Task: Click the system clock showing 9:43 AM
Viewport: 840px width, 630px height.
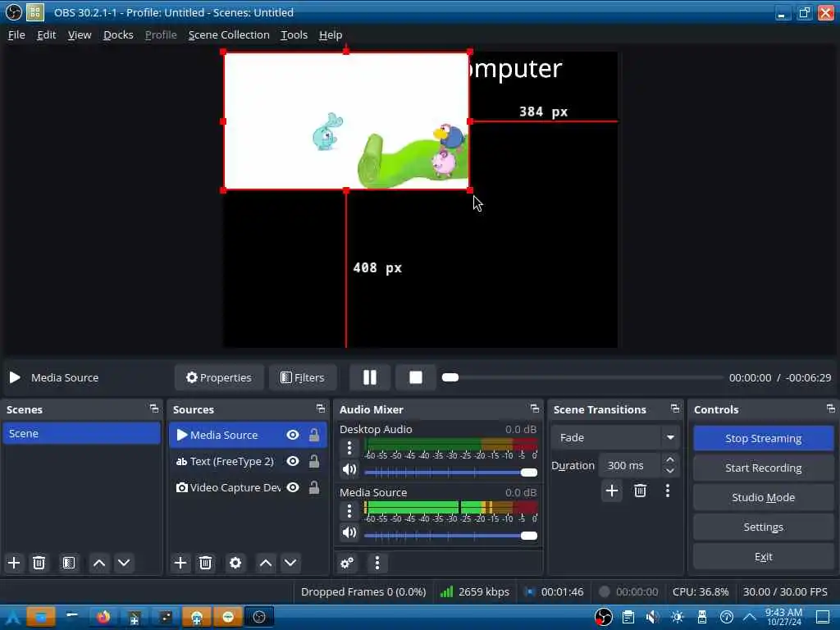Action: 783,617
